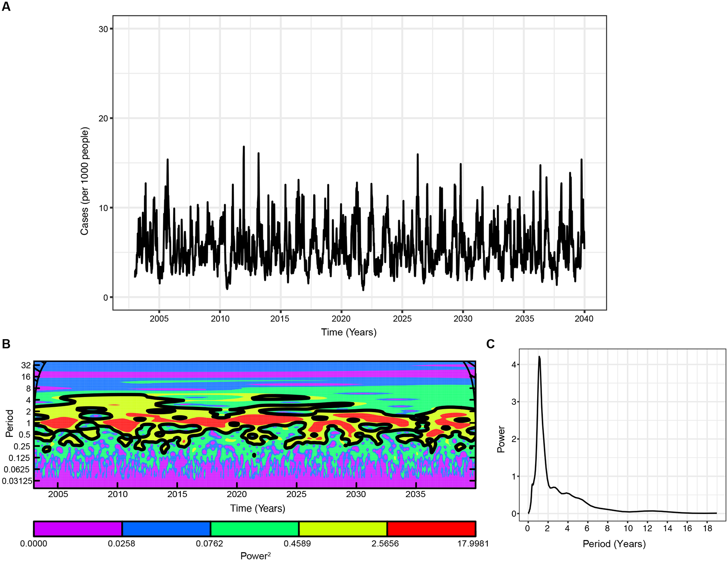Image resolution: width=728 pixels, height=561 pixels.
Task: Click the period tick label 0.03125
Action: tap(17, 481)
